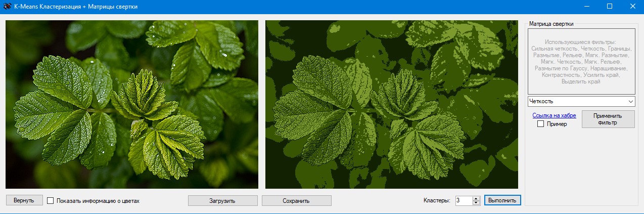This screenshot has width=644, height=214.
Task: Enable Показать информацию о цветах checkbox
Action: [51, 201]
